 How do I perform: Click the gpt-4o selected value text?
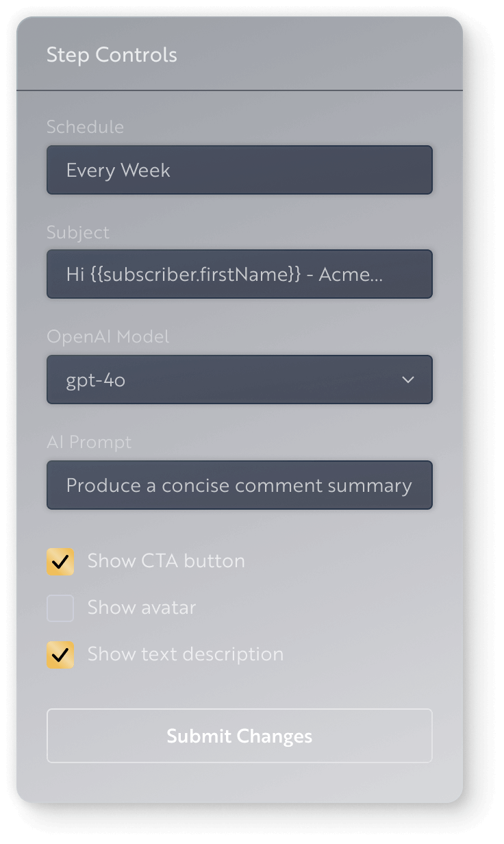click(95, 380)
